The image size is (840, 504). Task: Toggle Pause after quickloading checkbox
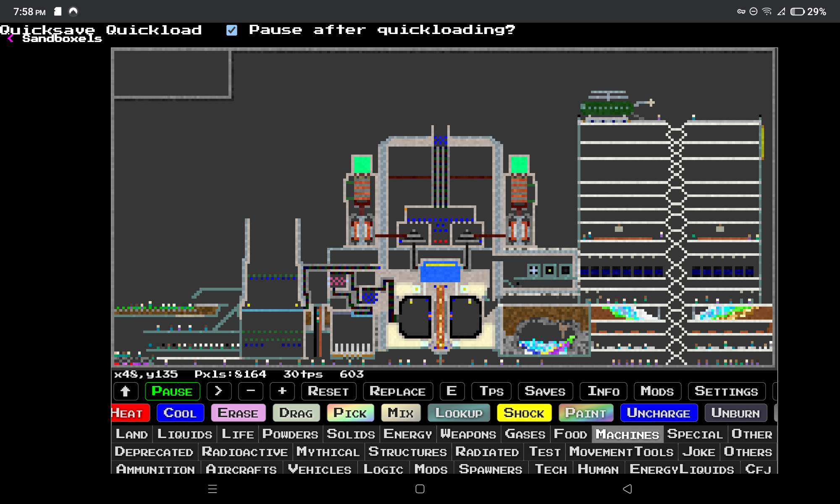(x=232, y=30)
